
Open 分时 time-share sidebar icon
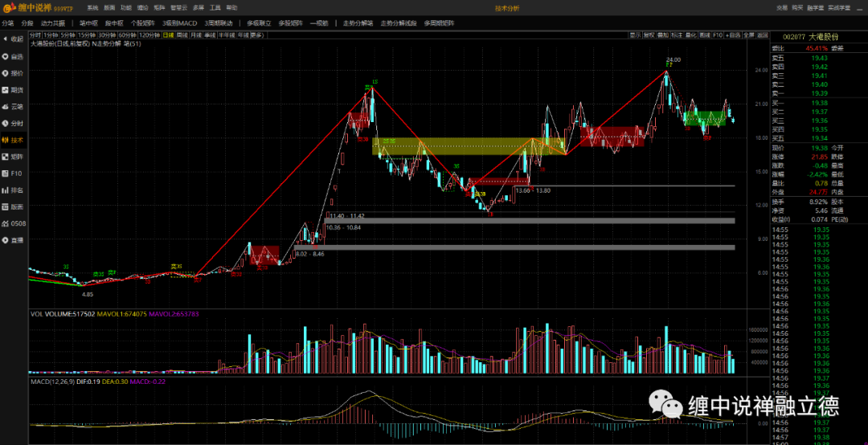[14, 123]
